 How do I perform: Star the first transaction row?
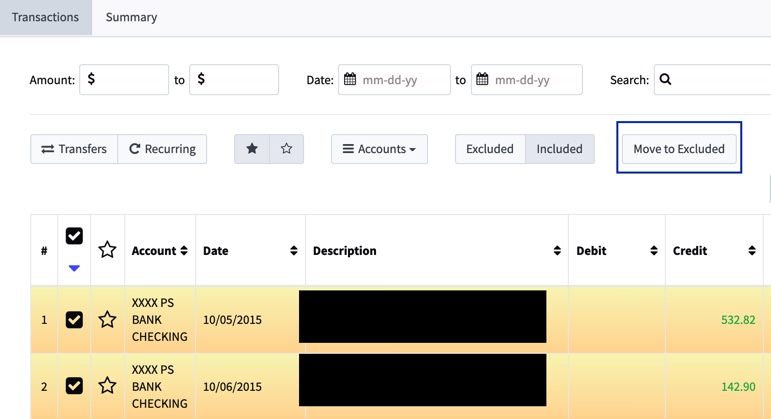[107, 320]
